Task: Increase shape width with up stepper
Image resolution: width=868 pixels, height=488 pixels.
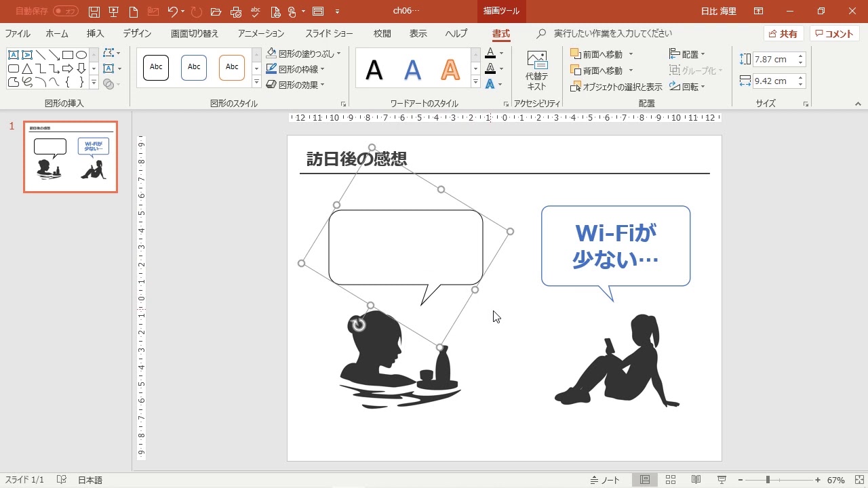Action: coord(801,77)
